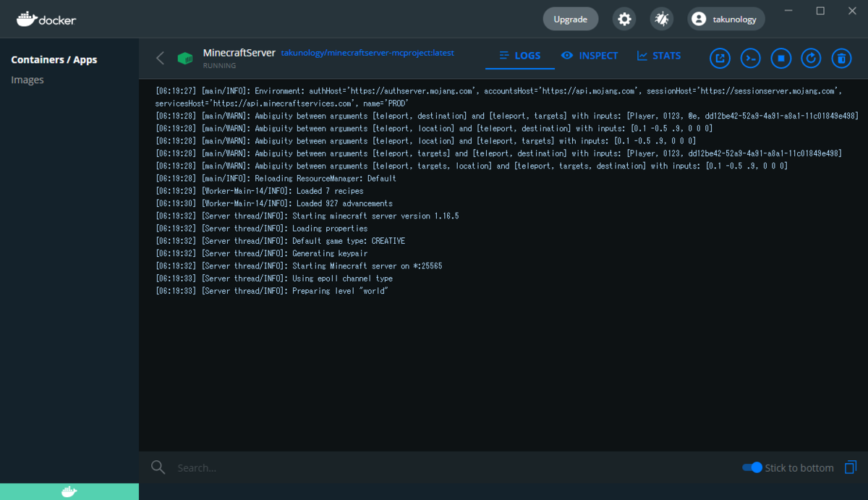The height and width of the screenshot is (500, 868).
Task: Click the RUNNING status label
Action: click(x=219, y=66)
